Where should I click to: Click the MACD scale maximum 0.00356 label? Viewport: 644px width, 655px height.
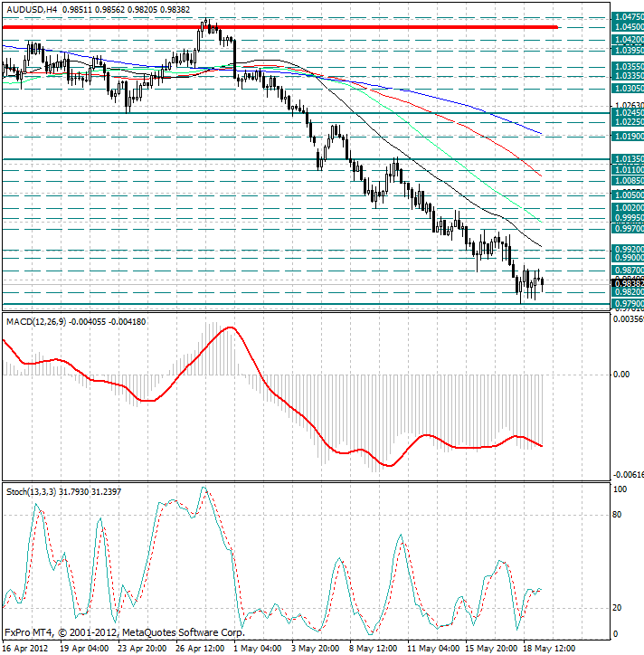pos(628,319)
